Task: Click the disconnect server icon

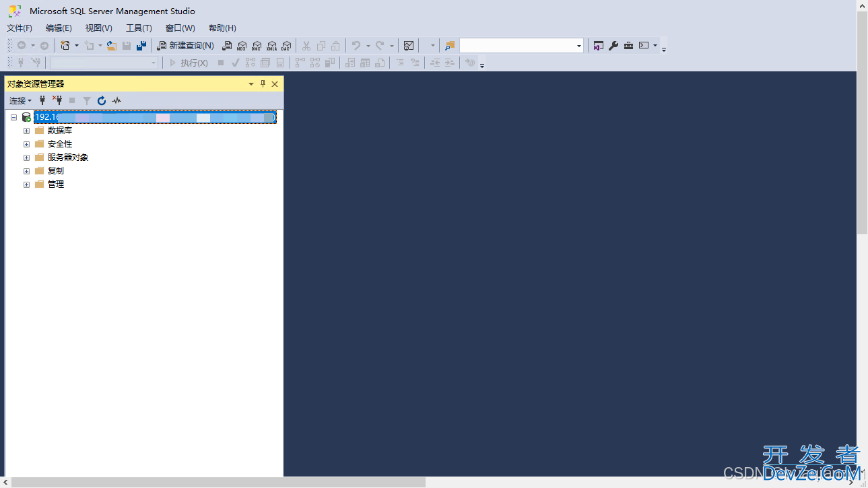Action: click(x=57, y=100)
